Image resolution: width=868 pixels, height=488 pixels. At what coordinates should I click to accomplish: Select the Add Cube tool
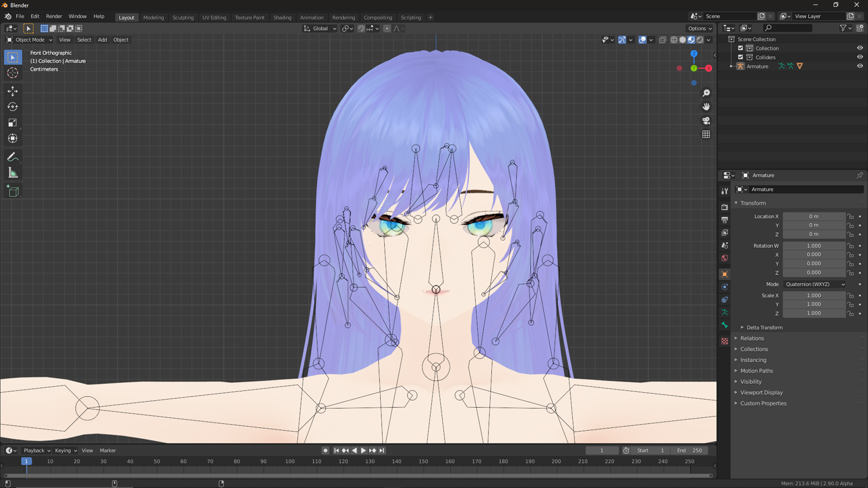(13, 191)
